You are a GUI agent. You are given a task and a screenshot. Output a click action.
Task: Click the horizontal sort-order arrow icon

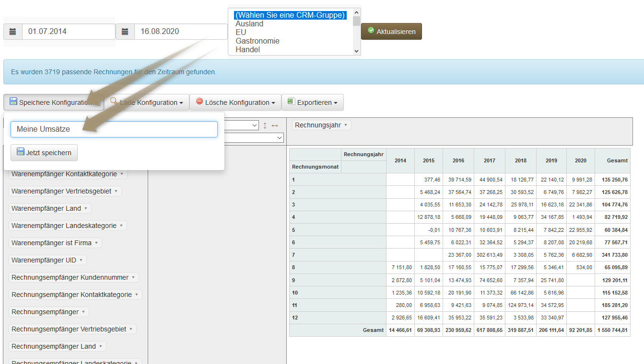[275, 125]
